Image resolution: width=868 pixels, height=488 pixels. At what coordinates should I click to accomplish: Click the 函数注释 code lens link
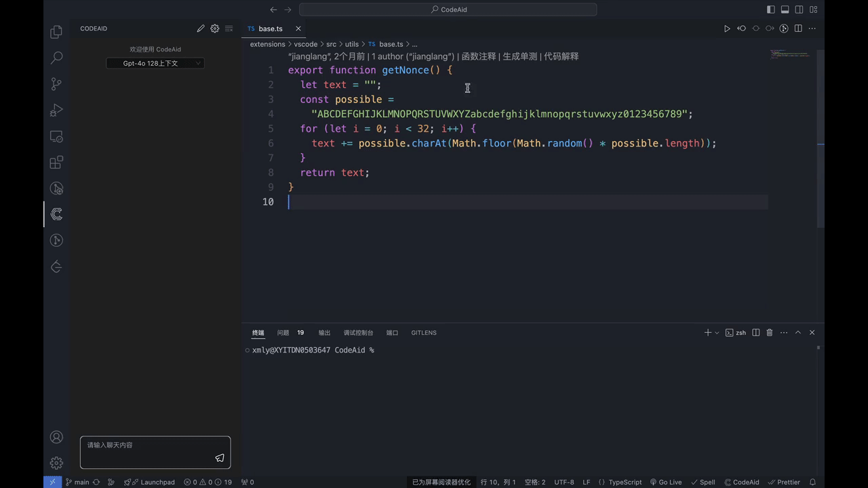(479, 56)
